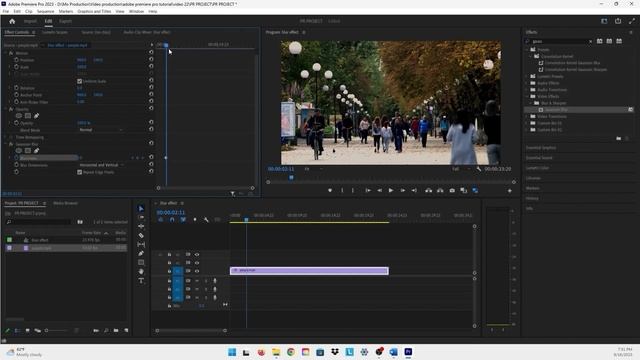Select the Pen tool in timeline toolbar
The image size is (640, 360).
141,253
